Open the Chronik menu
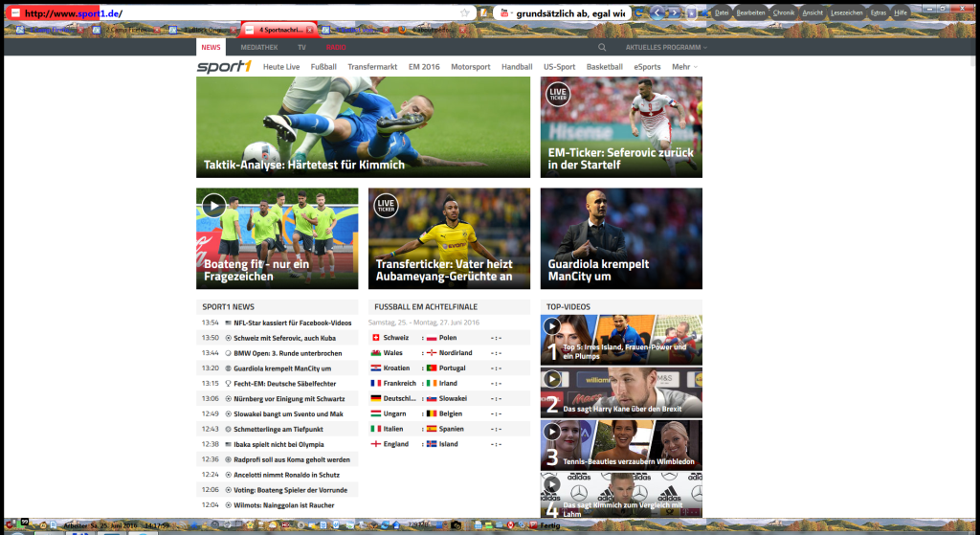The image size is (980, 535). (783, 12)
